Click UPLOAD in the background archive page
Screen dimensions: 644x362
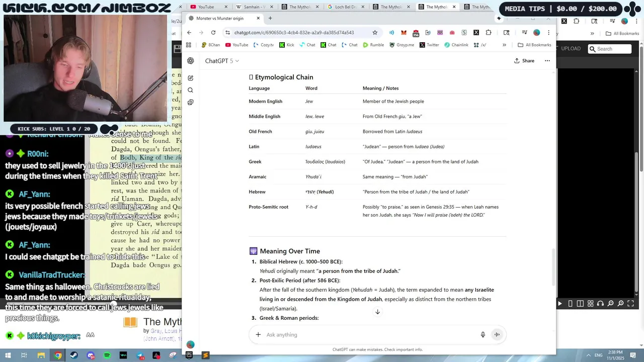[x=571, y=49]
